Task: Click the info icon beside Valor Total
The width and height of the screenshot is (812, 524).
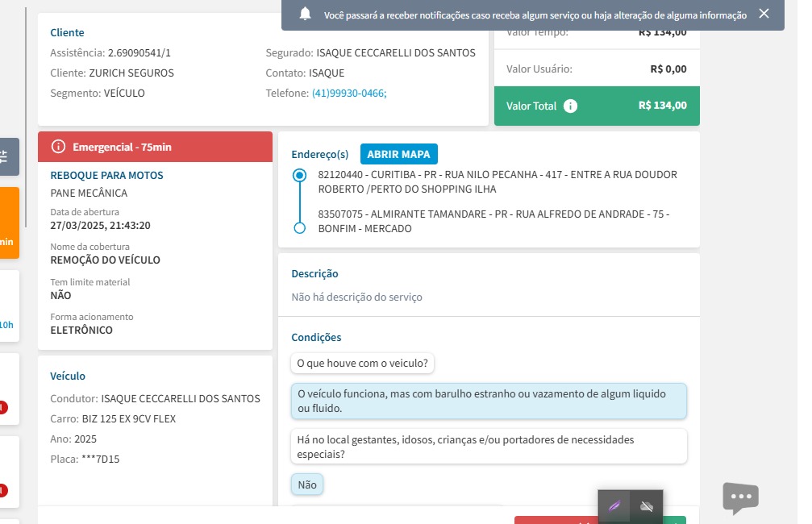Action: [570, 106]
